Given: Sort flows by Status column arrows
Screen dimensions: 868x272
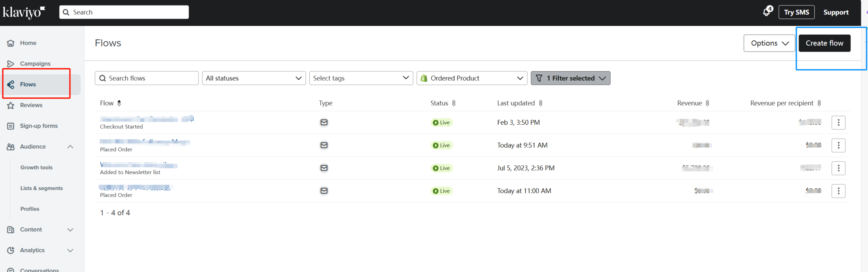Looking at the screenshot, I should [454, 103].
